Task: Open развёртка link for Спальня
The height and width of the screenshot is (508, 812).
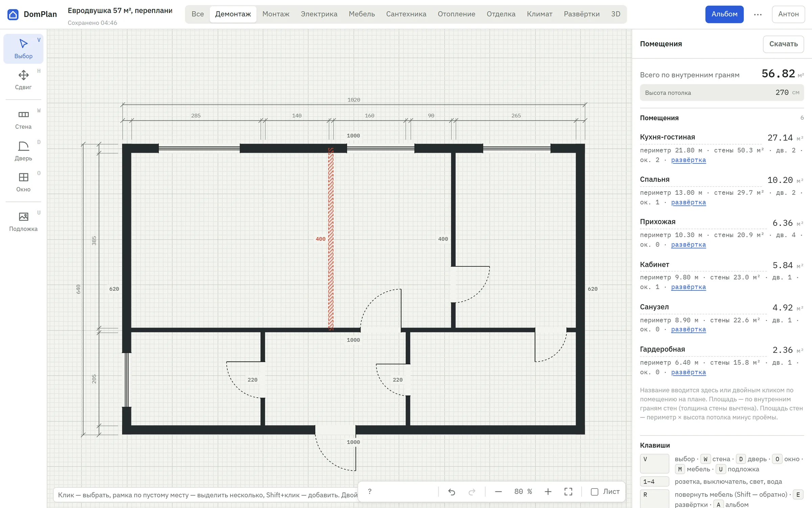Action: [x=689, y=202]
